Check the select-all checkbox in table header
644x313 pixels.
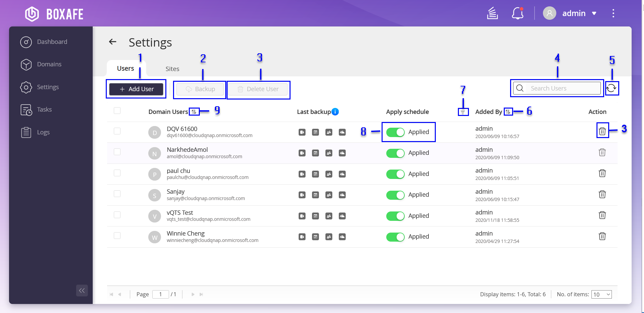point(117,111)
